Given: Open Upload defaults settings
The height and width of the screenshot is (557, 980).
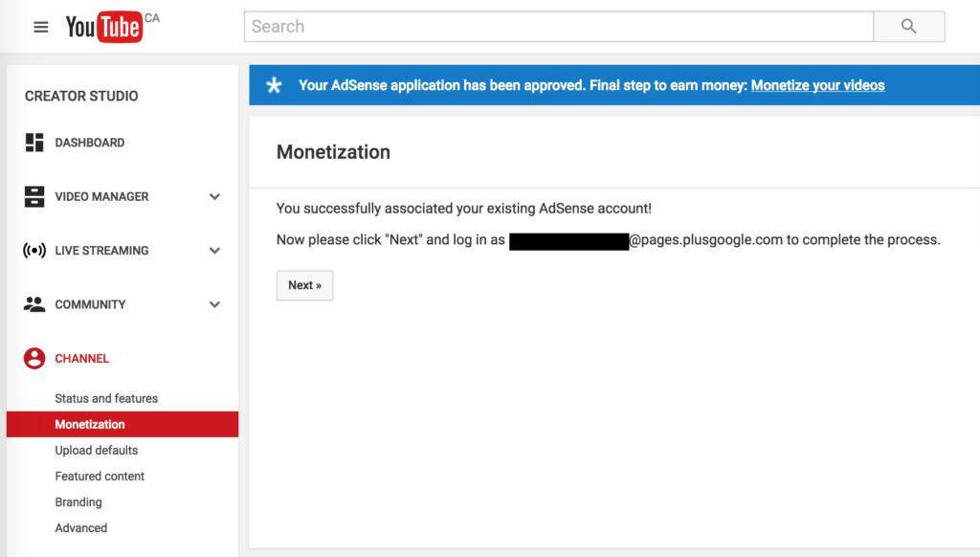Looking at the screenshot, I should click(97, 450).
